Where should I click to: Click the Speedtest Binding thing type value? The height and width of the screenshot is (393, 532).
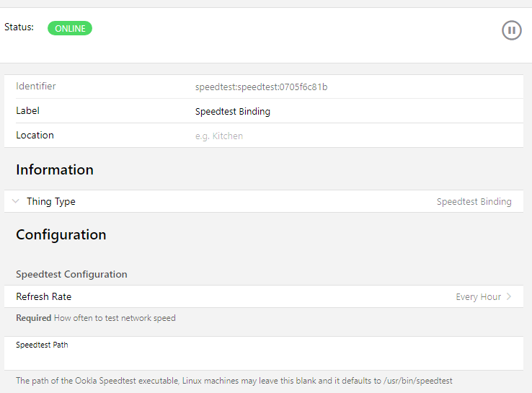(x=474, y=202)
